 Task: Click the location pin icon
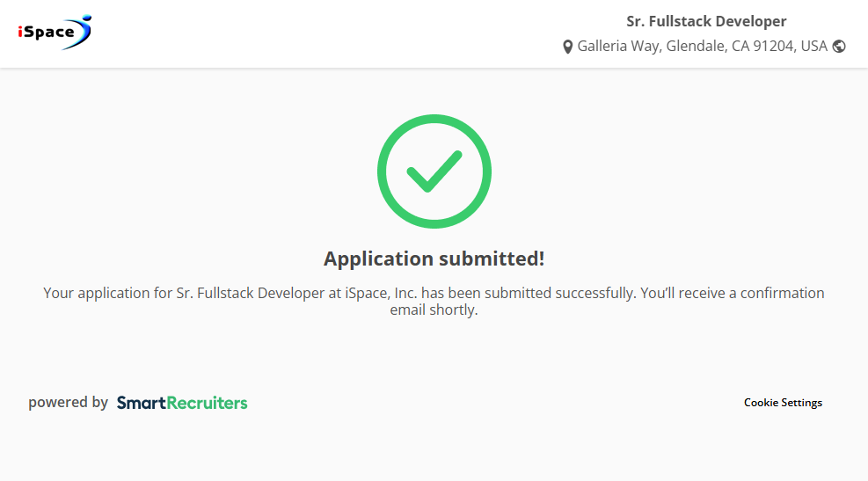(568, 47)
